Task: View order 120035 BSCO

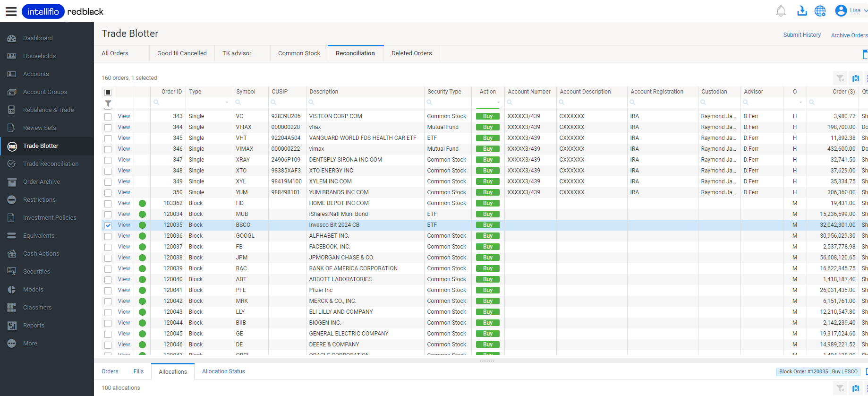Action: [124, 225]
